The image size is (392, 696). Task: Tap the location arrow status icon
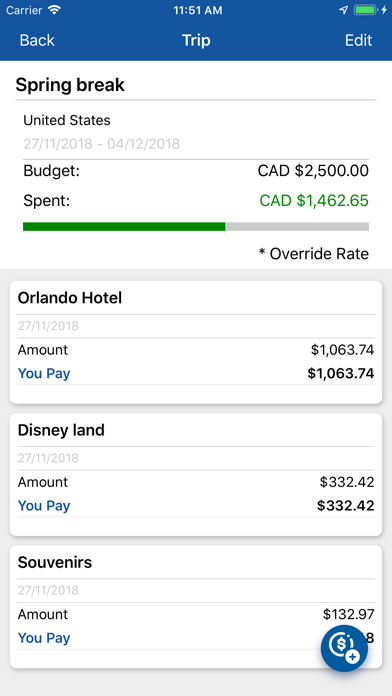(344, 10)
